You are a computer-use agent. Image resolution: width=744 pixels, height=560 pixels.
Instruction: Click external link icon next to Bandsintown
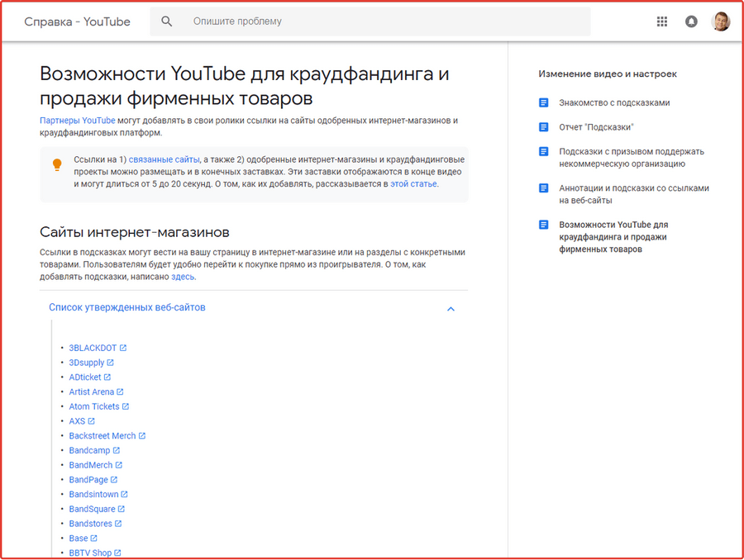(x=124, y=494)
